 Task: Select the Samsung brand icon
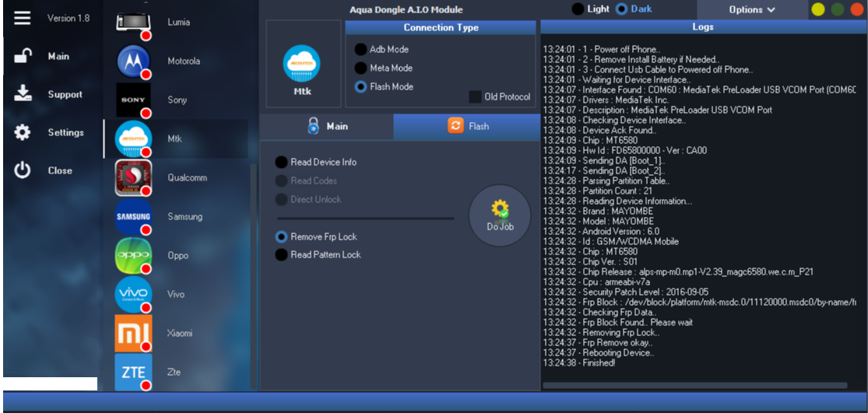[x=133, y=217]
